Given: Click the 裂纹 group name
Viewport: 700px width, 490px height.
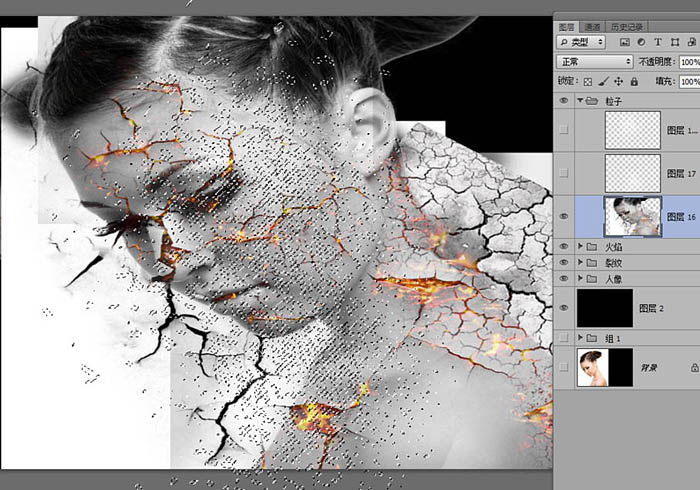Looking at the screenshot, I should click(613, 263).
